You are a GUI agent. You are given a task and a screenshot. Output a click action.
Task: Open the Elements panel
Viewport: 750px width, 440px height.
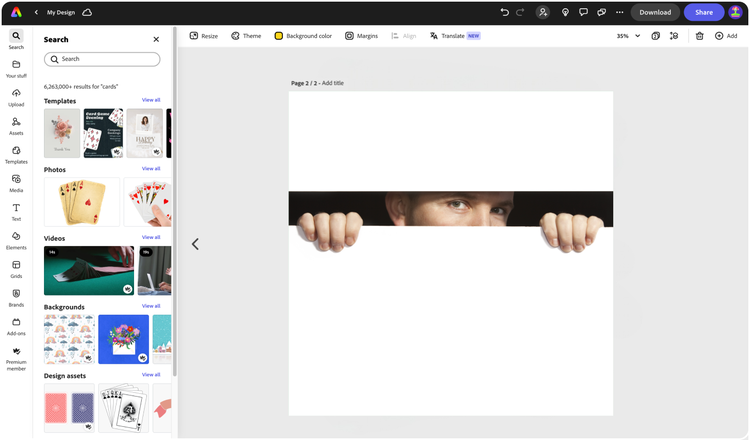16,241
